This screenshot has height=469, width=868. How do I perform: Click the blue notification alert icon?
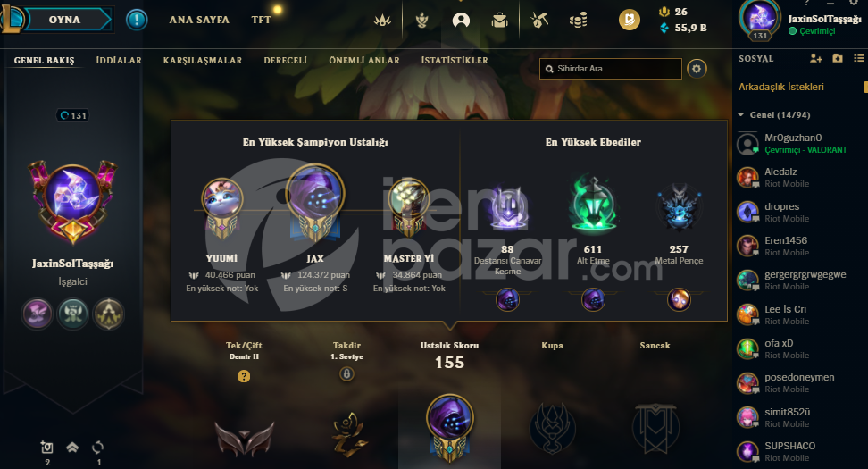click(136, 20)
